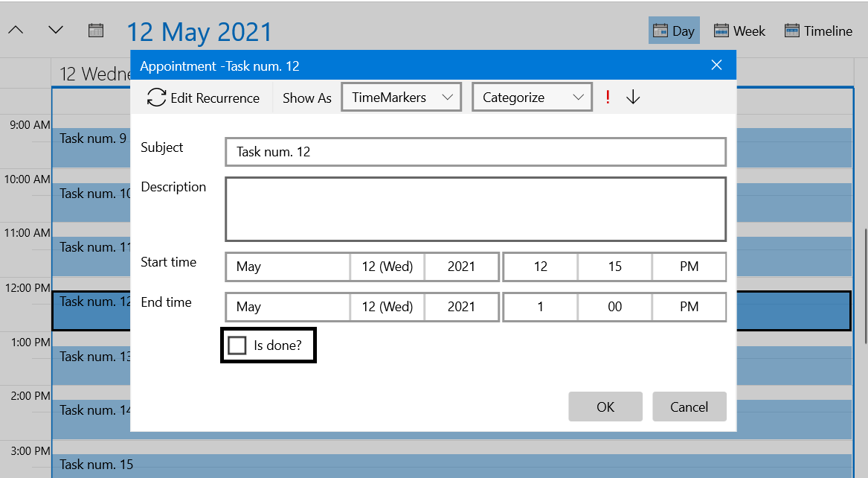The width and height of the screenshot is (868, 478).
Task: Click the Edit Recurrence icon
Action: pos(155,97)
